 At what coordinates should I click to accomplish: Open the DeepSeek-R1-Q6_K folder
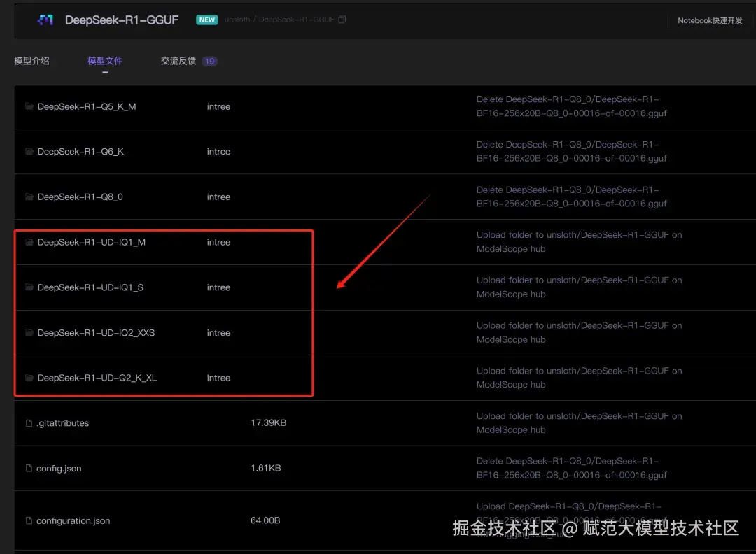80,152
